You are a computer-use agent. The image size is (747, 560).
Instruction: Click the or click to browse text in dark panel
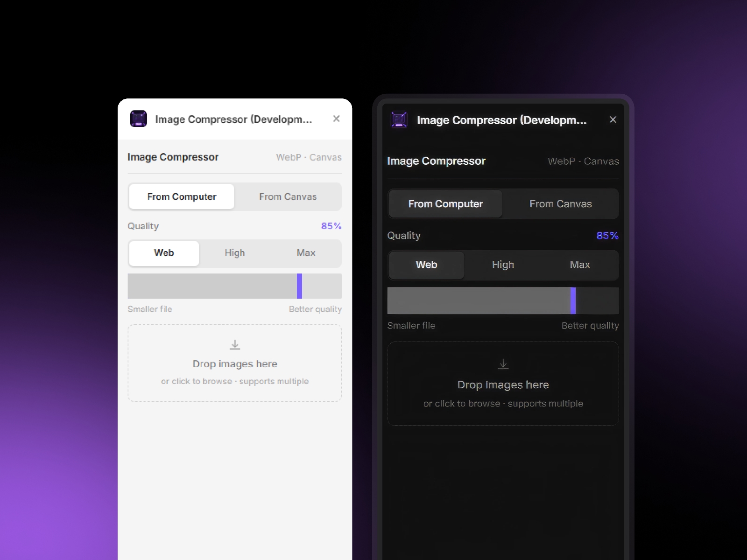(503, 403)
